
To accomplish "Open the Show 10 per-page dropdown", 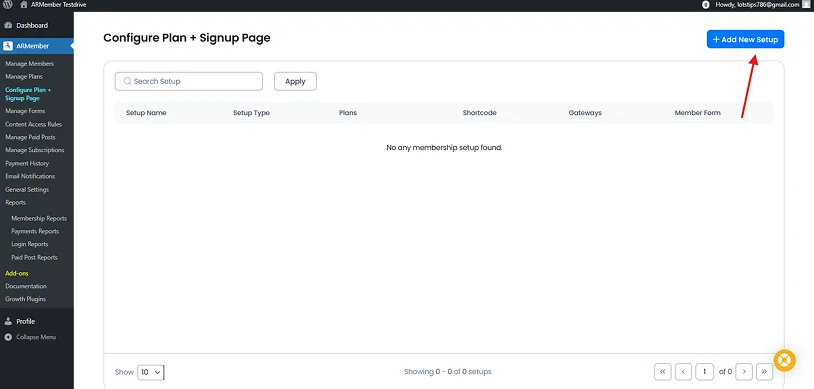I will coord(151,372).
